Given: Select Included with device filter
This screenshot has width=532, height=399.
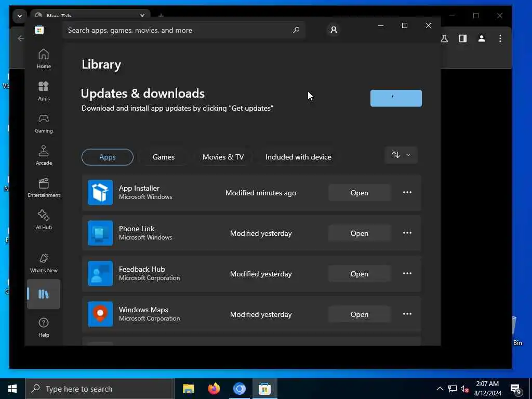Looking at the screenshot, I should [298, 157].
